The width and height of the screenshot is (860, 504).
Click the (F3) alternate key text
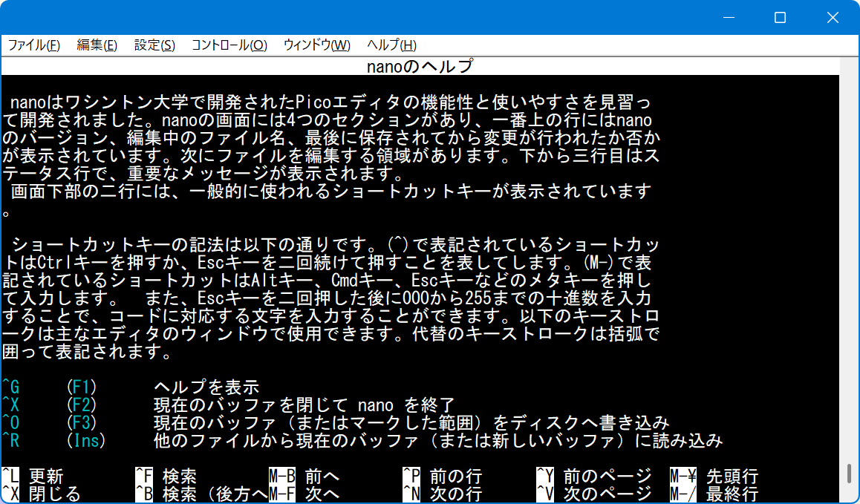81,423
